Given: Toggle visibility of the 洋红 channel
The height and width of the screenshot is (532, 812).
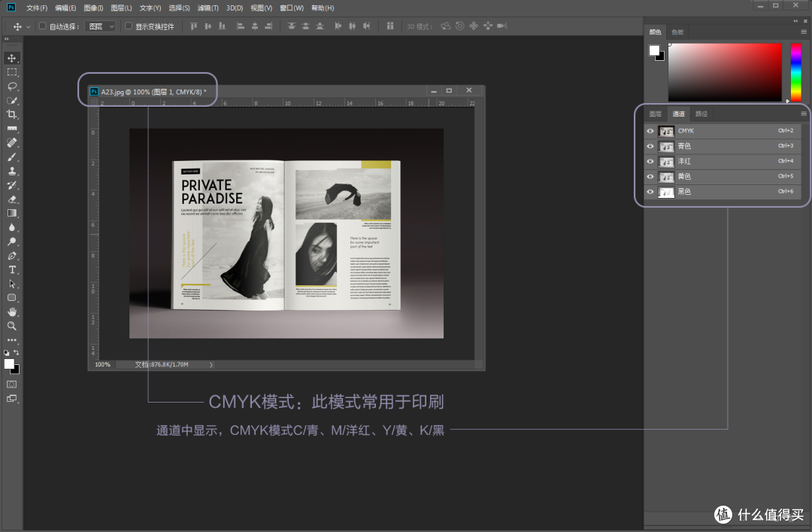Looking at the screenshot, I should (x=650, y=161).
